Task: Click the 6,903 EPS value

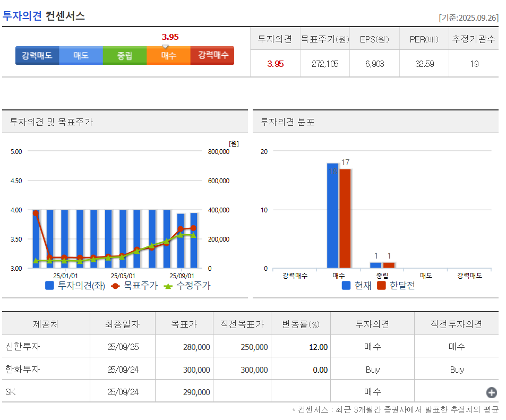Action: coord(375,64)
